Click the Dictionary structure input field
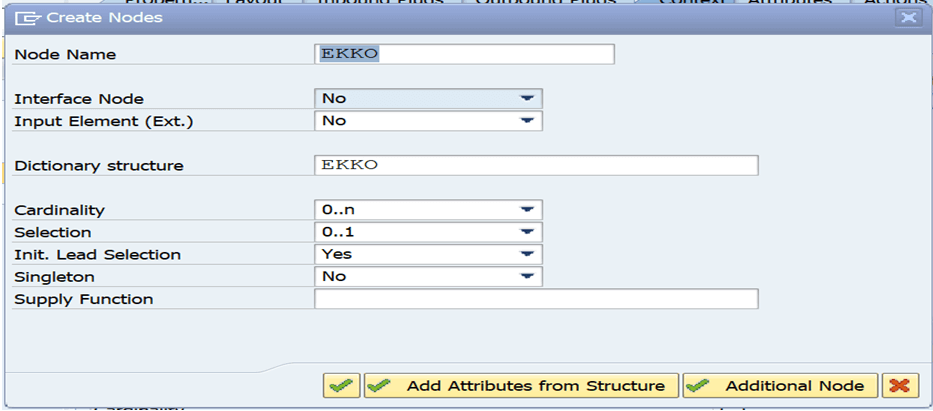Image resolution: width=933 pixels, height=411 pixels. pyautogui.click(x=536, y=165)
